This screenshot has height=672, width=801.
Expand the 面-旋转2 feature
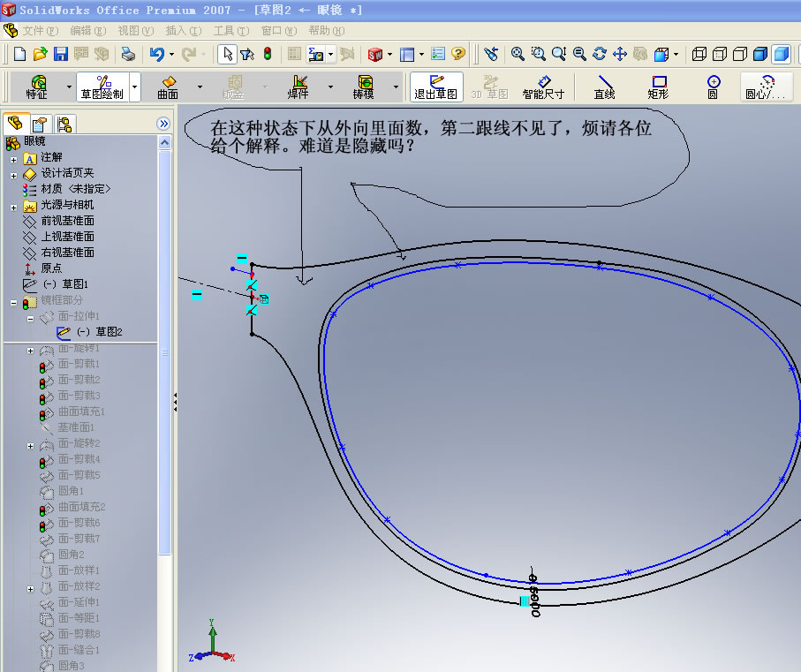click(30, 446)
